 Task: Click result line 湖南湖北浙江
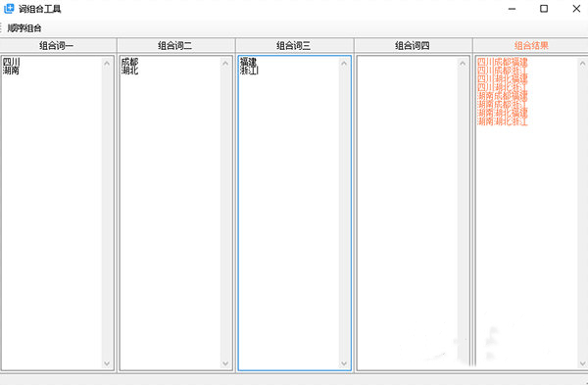[x=503, y=121]
